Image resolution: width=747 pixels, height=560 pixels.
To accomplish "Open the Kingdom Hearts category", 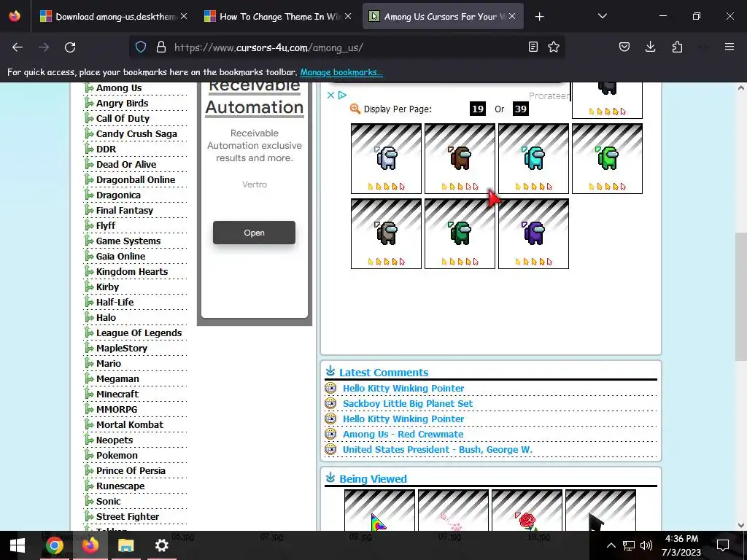I will (132, 271).
